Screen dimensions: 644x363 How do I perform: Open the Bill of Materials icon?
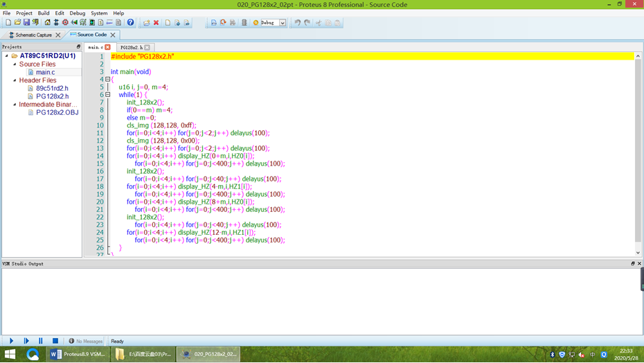[100, 23]
